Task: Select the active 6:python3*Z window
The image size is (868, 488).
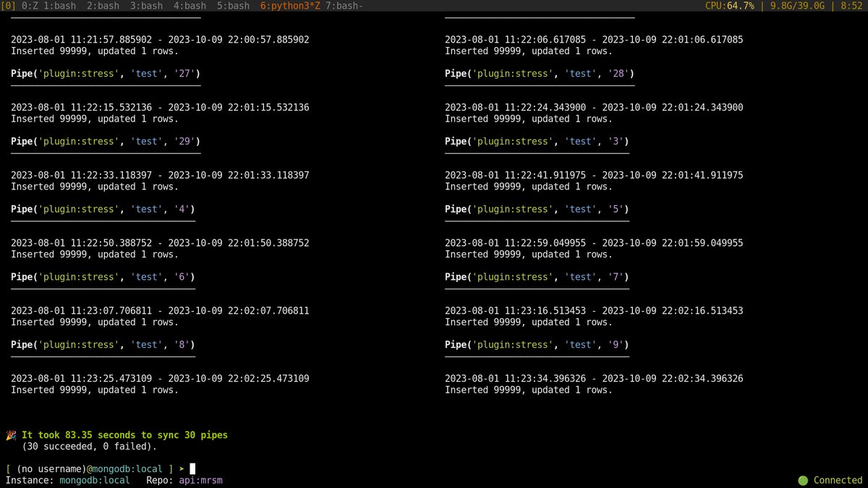Action: (290, 6)
